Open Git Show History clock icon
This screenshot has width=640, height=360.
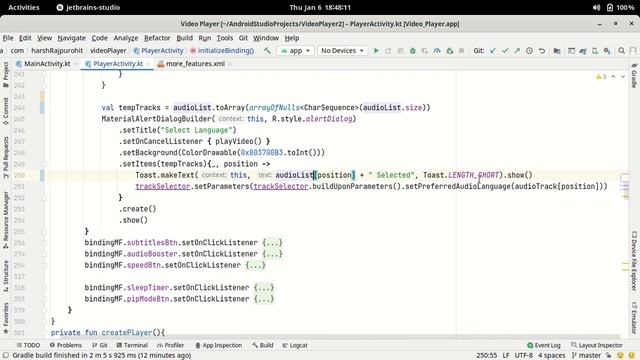tap(529, 51)
